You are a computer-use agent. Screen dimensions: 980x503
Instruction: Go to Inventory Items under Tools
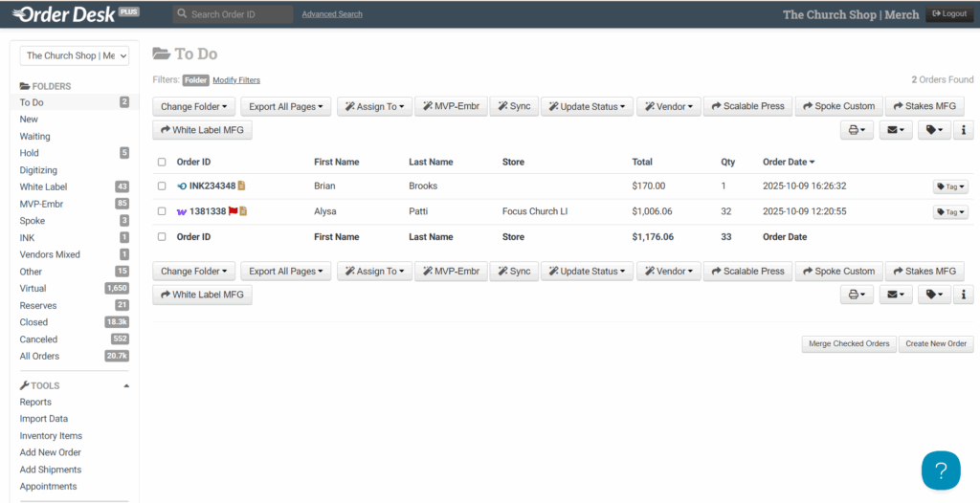[x=51, y=436]
